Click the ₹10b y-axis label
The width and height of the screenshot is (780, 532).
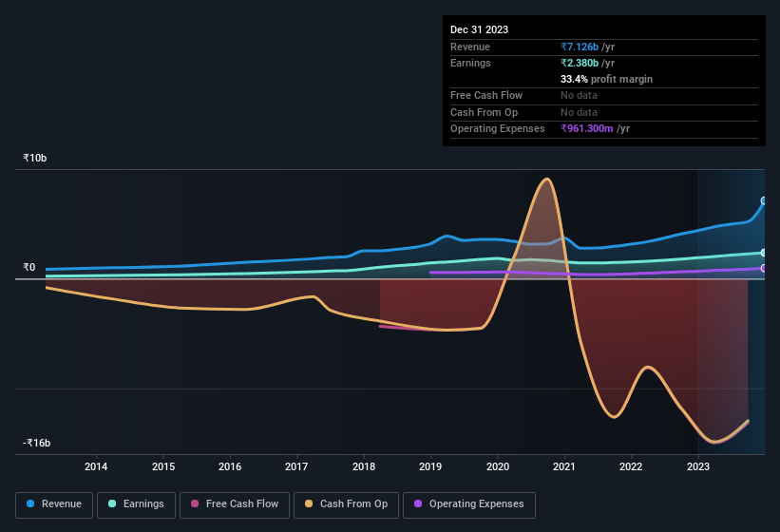tap(35, 158)
